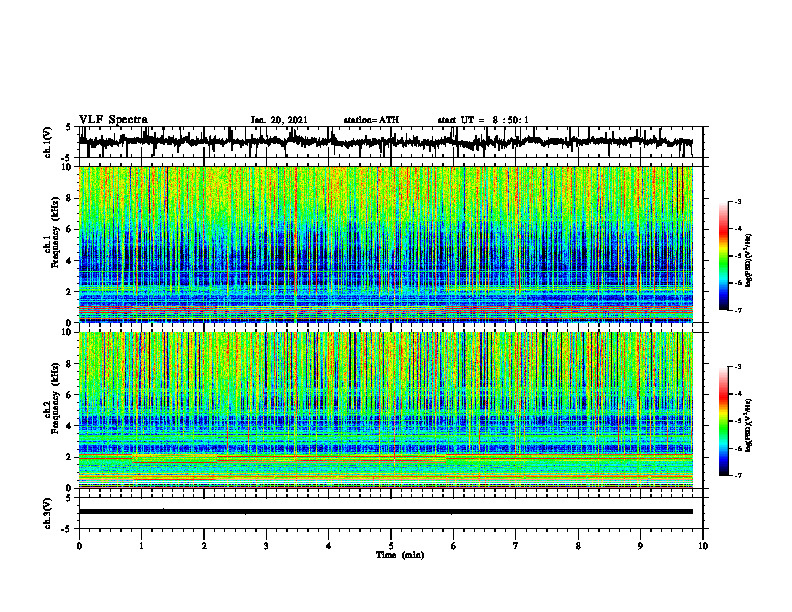Click the time axis end tick label "10"
Screen dimensions: 792x612
703,546
